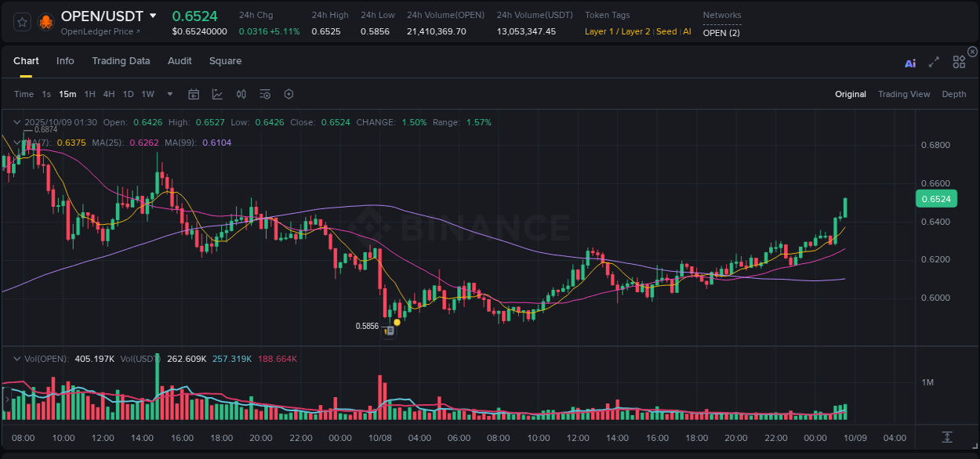This screenshot has height=459, width=980.
Task: Open the AI analysis feature
Action: click(x=909, y=63)
